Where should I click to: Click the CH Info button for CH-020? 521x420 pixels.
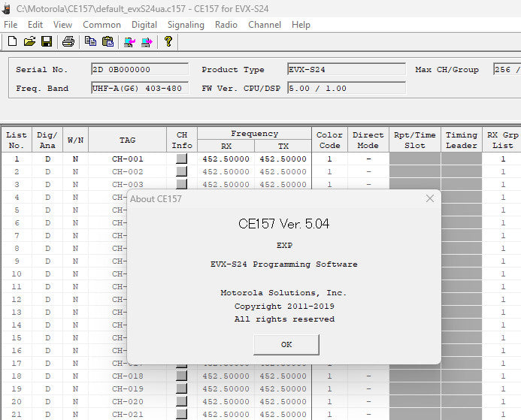coord(181,401)
